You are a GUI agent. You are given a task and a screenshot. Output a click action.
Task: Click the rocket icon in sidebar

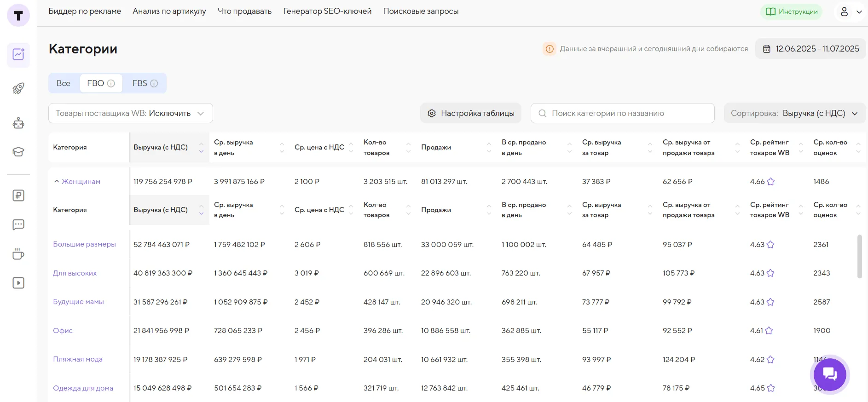(18, 88)
